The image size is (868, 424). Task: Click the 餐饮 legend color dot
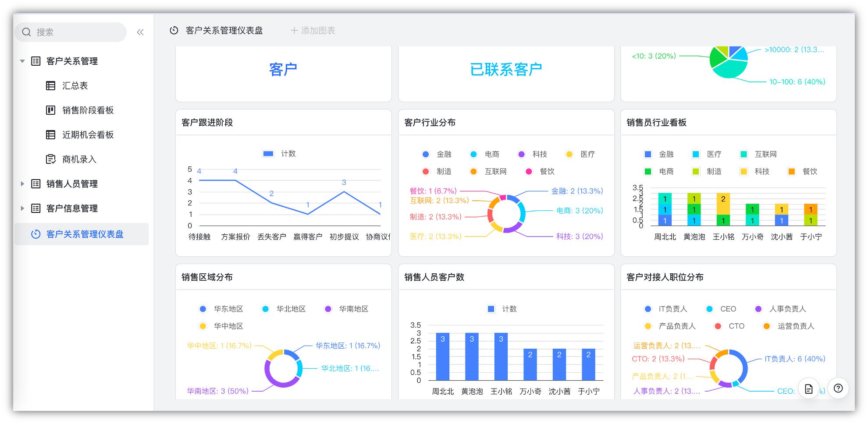[529, 171]
